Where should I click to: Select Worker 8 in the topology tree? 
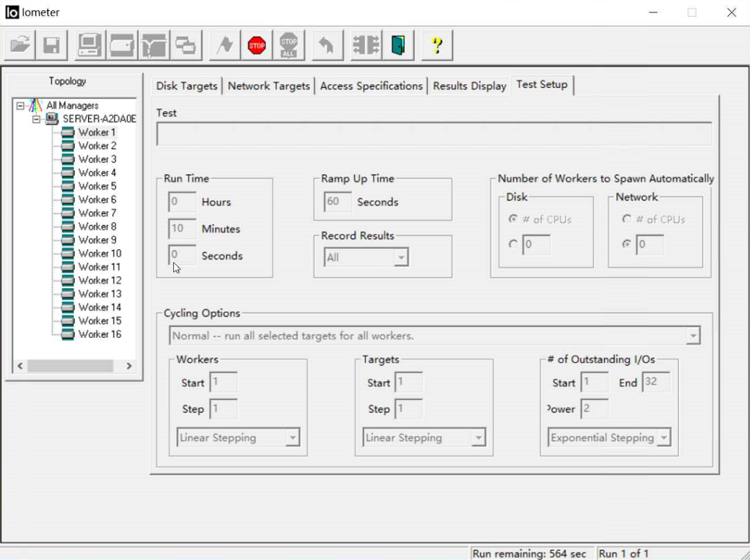click(x=97, y=226)
